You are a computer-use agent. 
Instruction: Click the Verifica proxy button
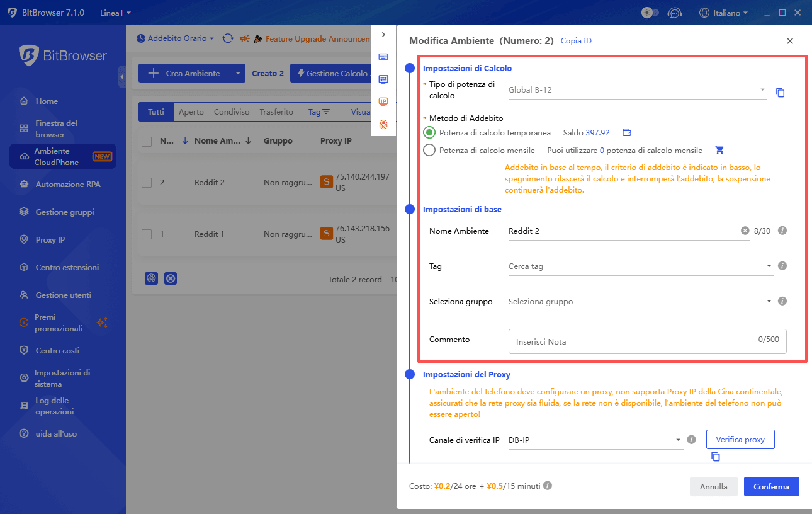coord(740,439)
